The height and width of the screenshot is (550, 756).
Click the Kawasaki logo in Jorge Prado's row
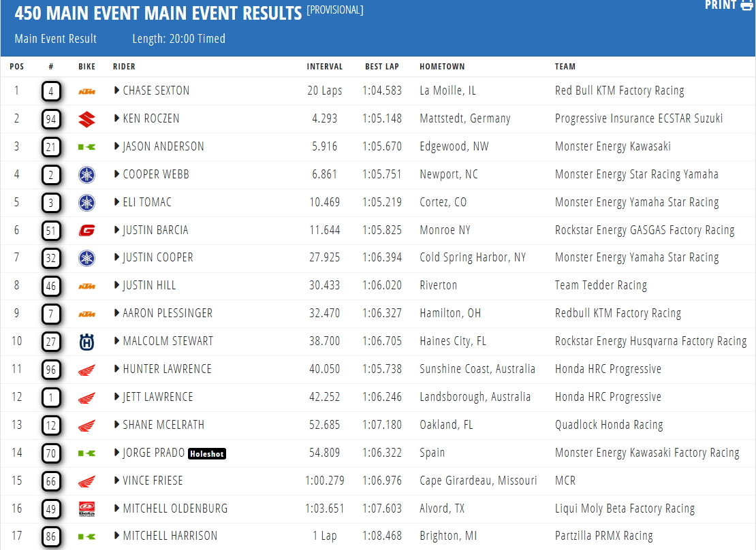86,453
